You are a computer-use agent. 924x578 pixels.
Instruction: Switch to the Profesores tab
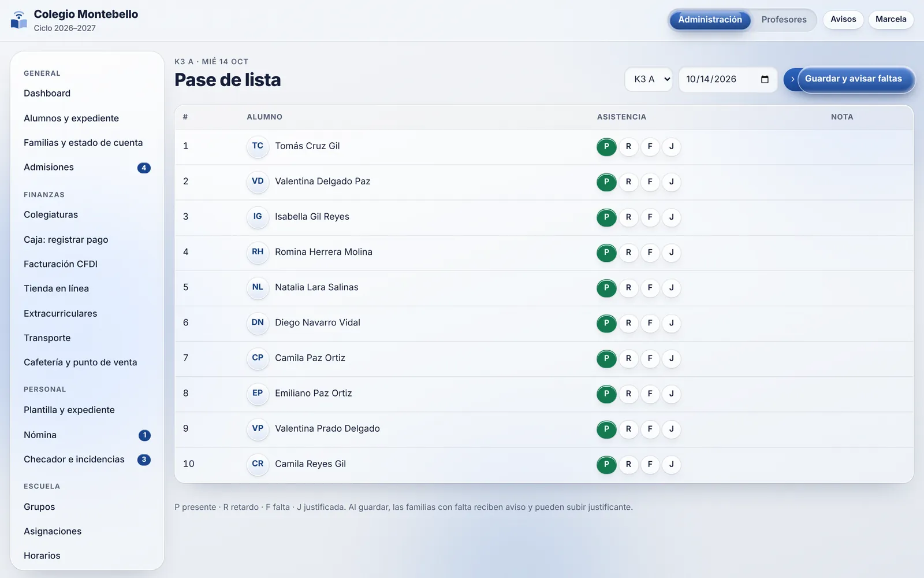coord(784,20)
